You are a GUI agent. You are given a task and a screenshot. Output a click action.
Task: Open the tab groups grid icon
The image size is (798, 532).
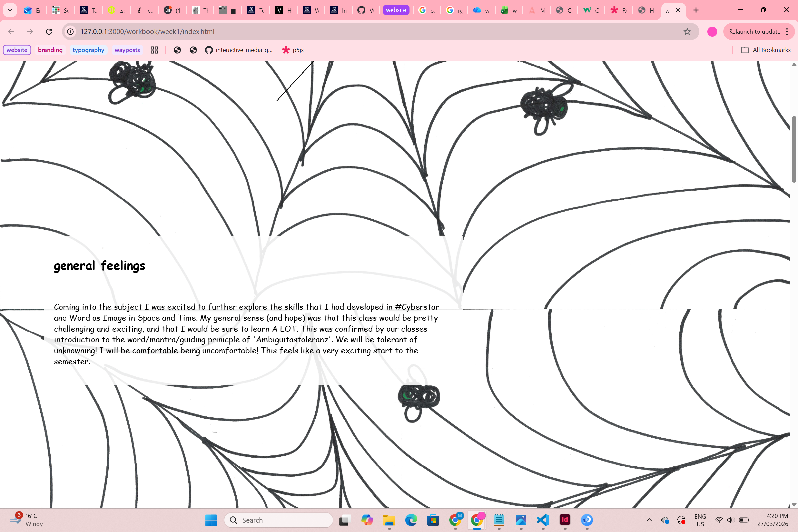tap(154, 50)
